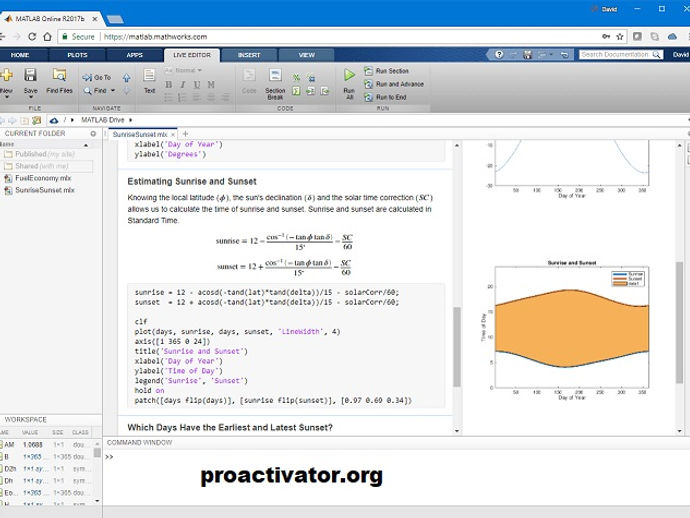This screenshot has height=518, width=690.
Task: Click the saved-password key icon in address bar
Action: 606,37
